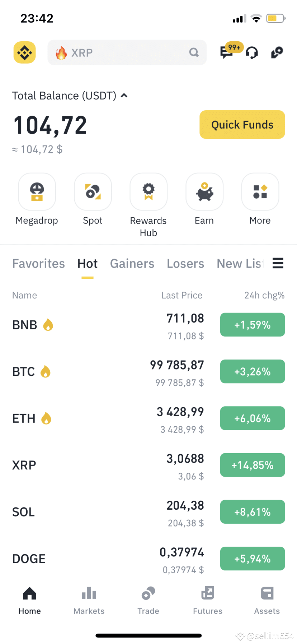
Task: Open the market list menu hamburger icon
Action: pos(278,263)
